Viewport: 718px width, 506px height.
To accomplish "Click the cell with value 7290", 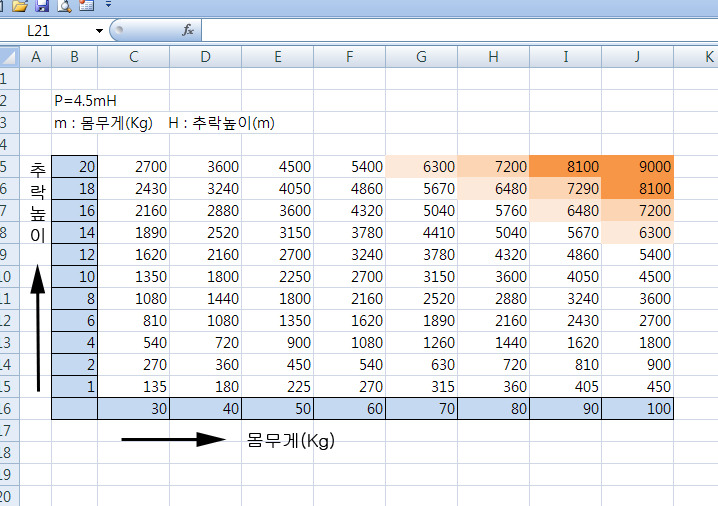I will 566,189.
